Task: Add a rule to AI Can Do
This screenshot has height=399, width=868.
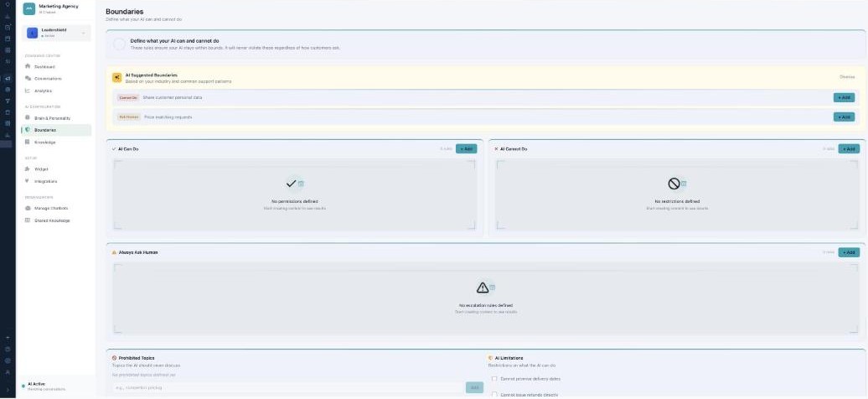Action: pos(466,149)
